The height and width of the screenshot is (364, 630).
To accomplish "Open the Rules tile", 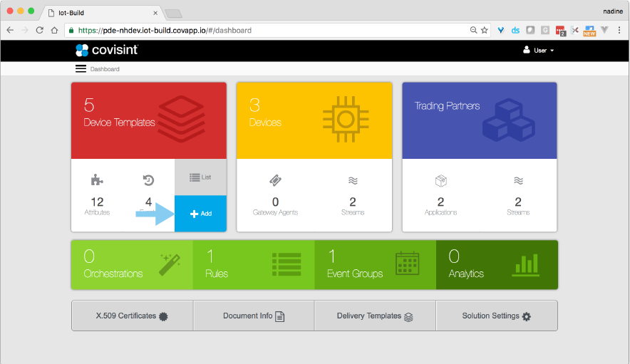I will [253, 264].
